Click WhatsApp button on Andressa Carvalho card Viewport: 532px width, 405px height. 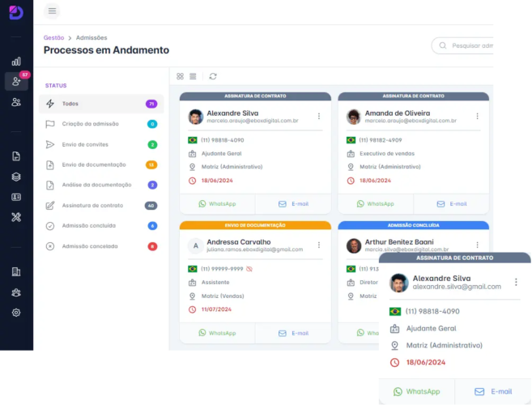click(217, 333)
